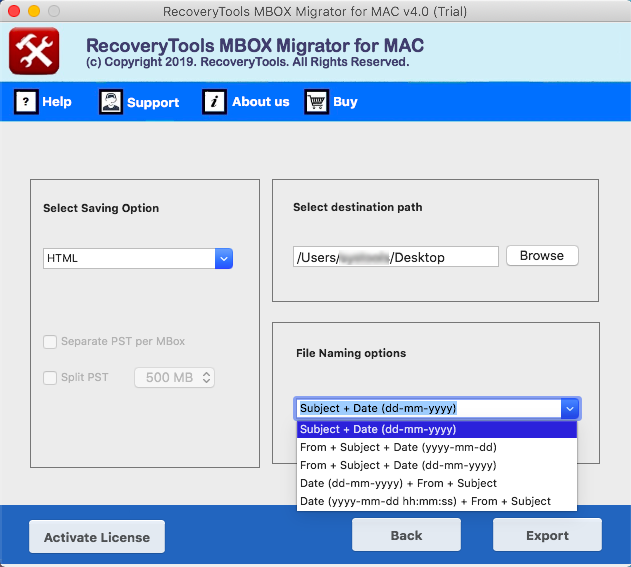Viewport: 631px width, 567px height.
Task: Click the Export button
Action: click(547, 535)
